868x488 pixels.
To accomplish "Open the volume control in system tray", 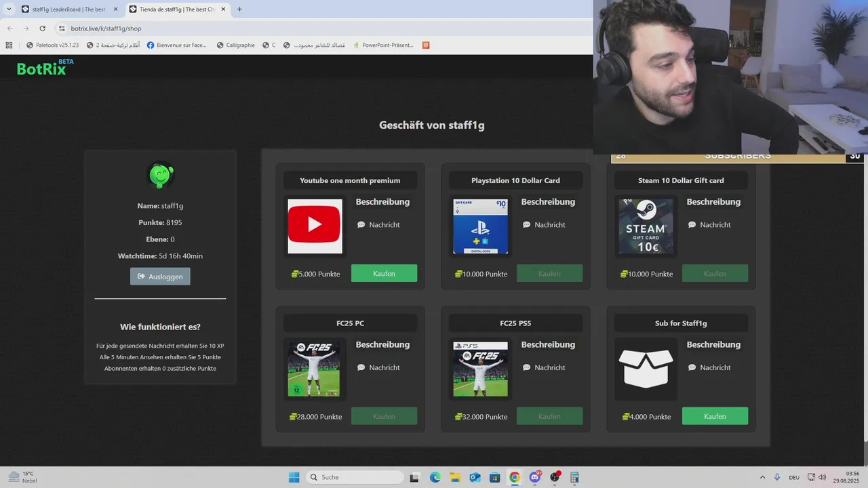I will point(822,477).
